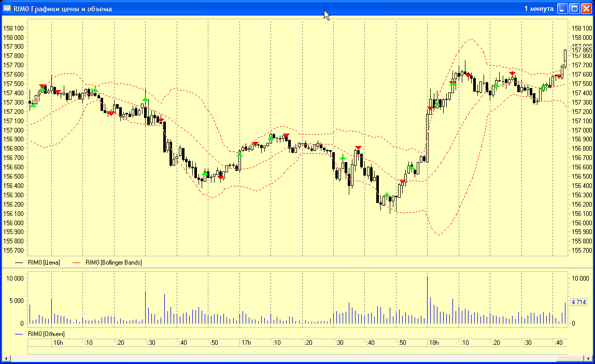The image size is (595, 364).
Task: Click "157 000" on the left price axis
Action: [x=13, y=130]
